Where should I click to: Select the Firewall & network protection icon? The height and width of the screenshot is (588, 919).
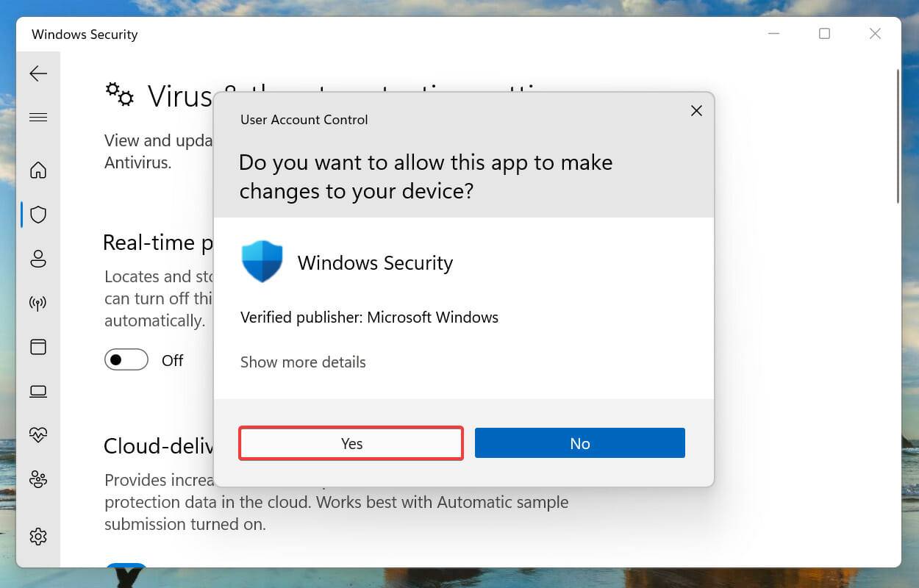click(x=38, y=303)
